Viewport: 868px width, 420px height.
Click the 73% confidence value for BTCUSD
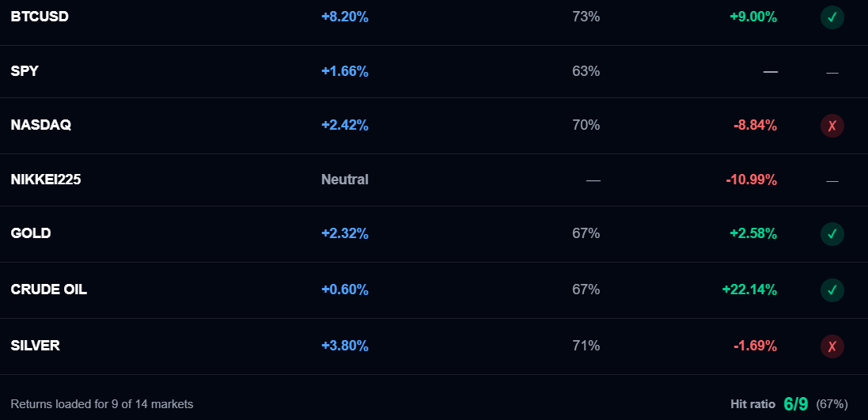click(586, 17)
